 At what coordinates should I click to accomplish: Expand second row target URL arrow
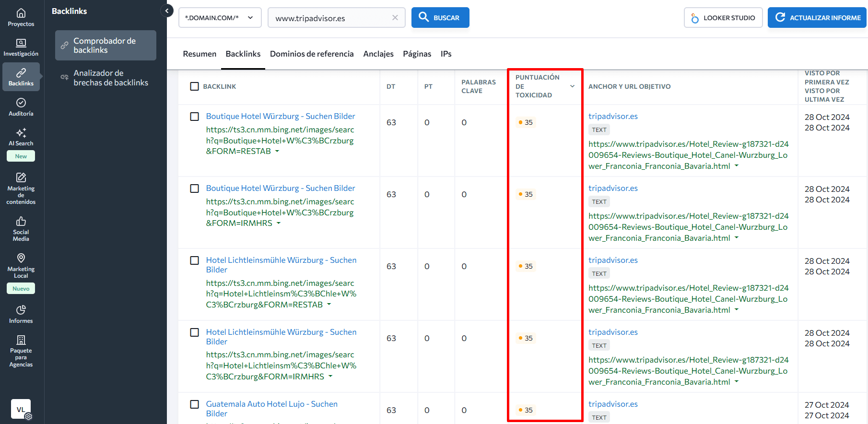click(x=737, y=238)
